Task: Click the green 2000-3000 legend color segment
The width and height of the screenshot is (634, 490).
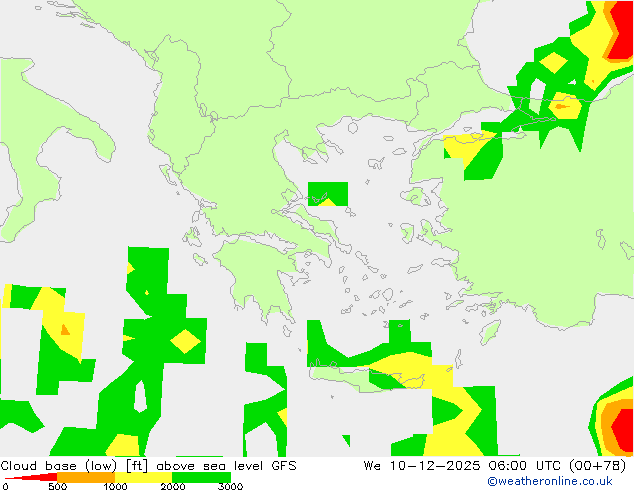Action: (201, 477)
